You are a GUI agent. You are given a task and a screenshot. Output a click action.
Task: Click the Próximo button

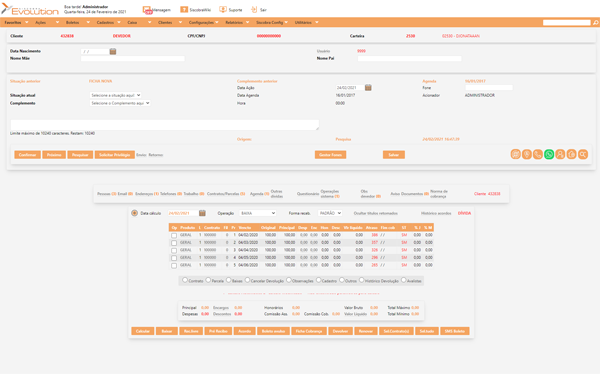(54, 155)
